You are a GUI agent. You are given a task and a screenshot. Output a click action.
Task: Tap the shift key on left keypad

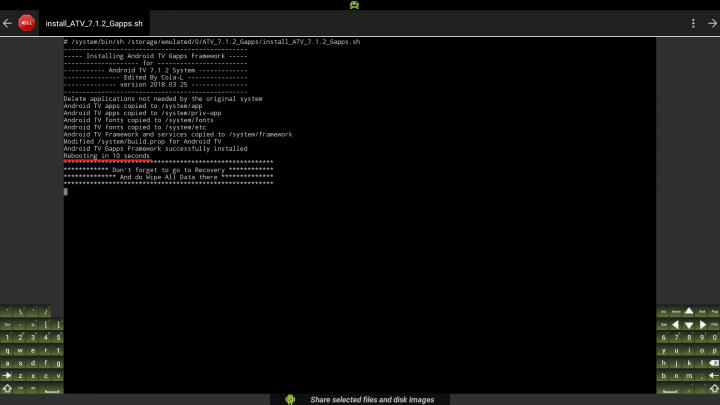[x=6, y=388]
